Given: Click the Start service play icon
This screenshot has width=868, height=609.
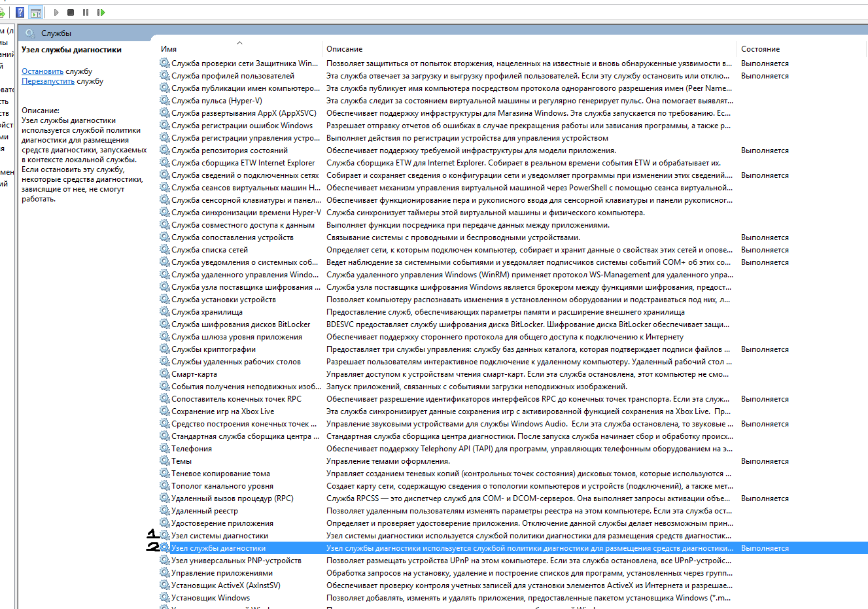Looking at the screenshot, I should pyautogui.click(x=56, y=12).
